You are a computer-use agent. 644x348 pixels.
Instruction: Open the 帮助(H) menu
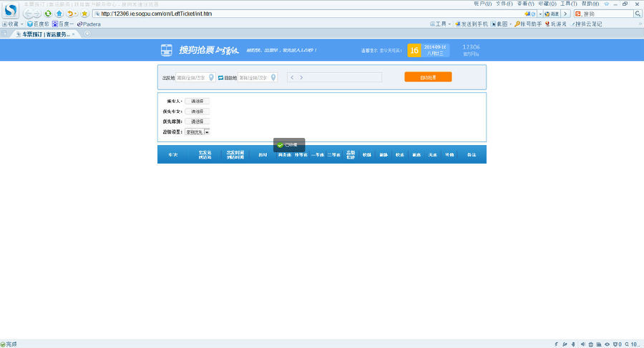coord(590,4)
